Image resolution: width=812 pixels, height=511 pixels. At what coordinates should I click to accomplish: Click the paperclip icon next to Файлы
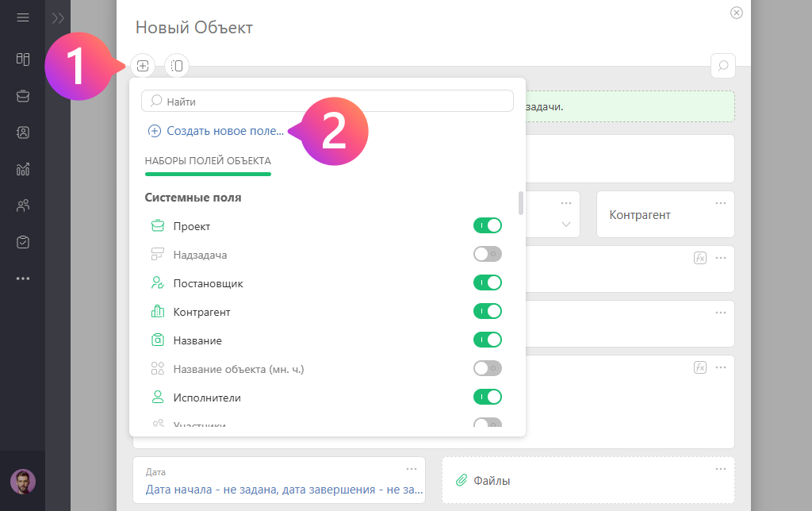coord(462,481)
